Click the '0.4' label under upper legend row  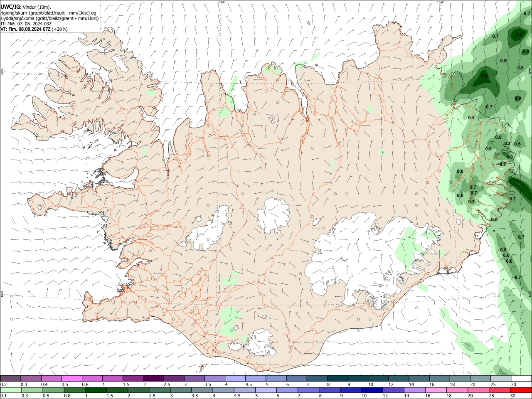click(44, 384)
